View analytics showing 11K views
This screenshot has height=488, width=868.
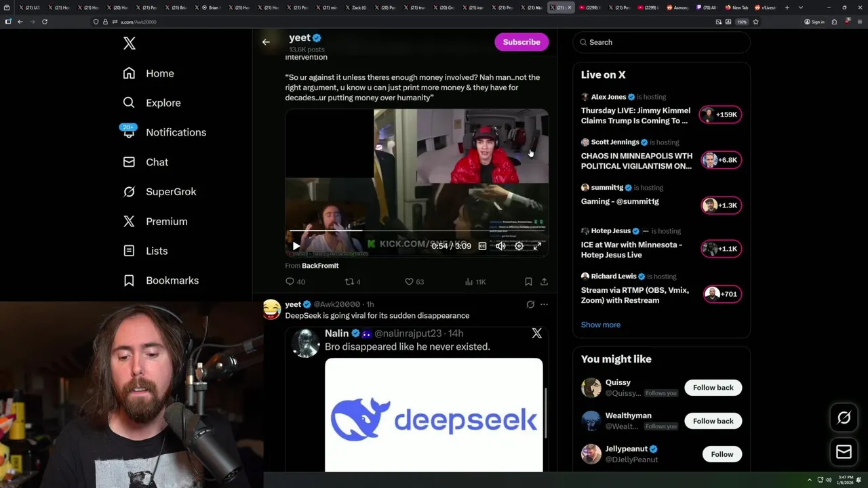point(475,281)
